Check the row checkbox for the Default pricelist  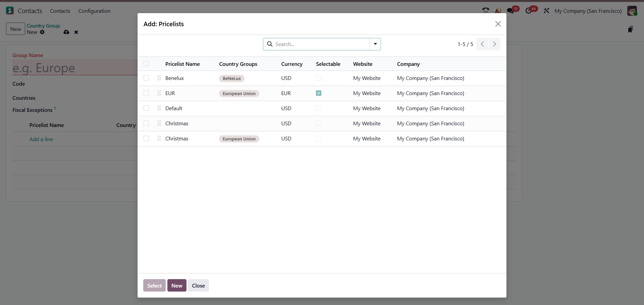tap(146, 108)
